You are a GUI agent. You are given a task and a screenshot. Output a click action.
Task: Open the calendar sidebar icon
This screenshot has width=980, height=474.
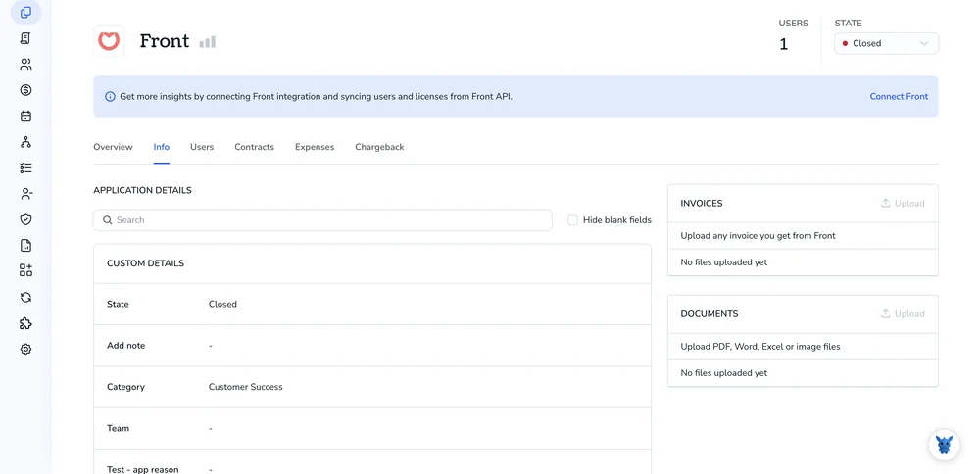pos(25,117)
